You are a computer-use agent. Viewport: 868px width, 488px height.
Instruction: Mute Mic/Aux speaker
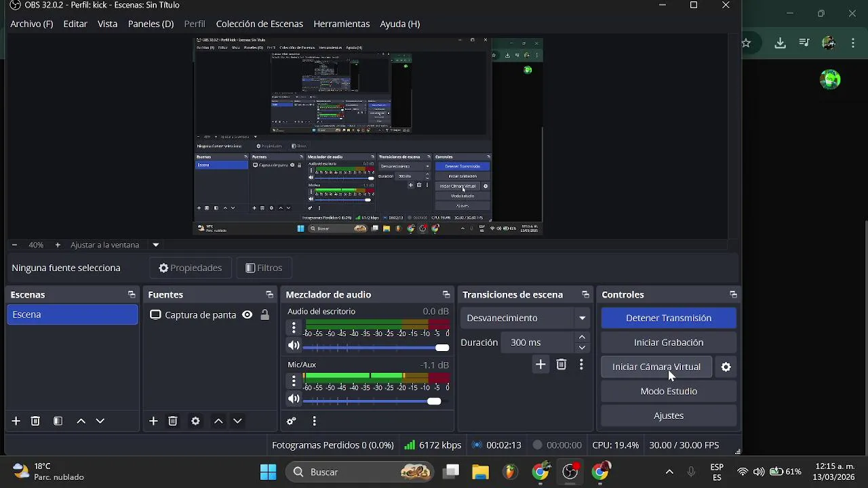click(294, 399)
